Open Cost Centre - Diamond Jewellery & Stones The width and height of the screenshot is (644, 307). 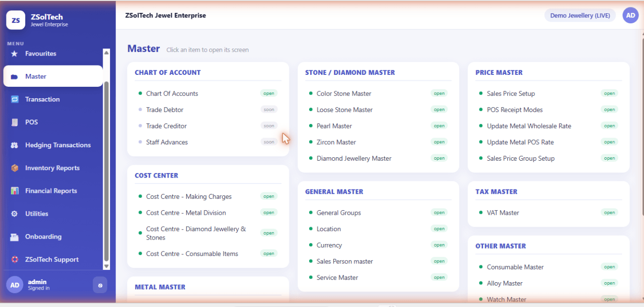tap(208, 233)
